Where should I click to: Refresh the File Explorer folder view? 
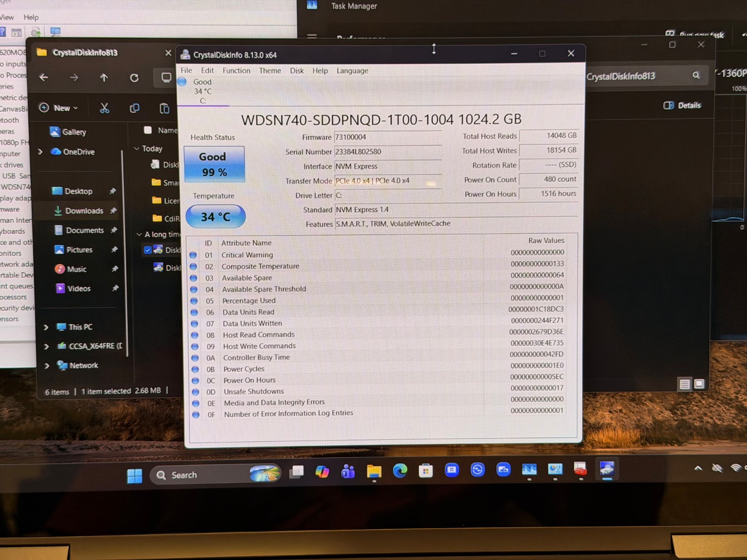click(x=134, y=77)
